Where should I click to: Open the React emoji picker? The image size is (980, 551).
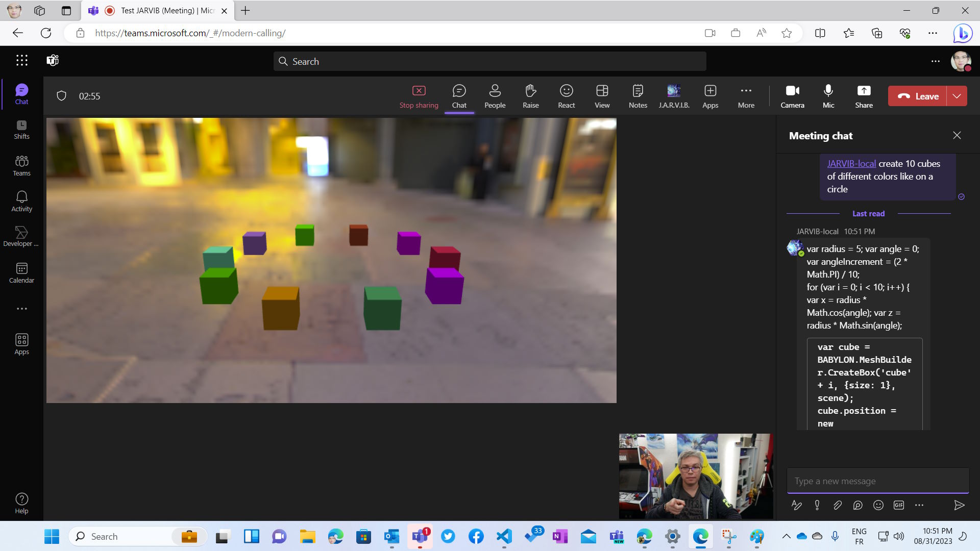pos(566,96)
